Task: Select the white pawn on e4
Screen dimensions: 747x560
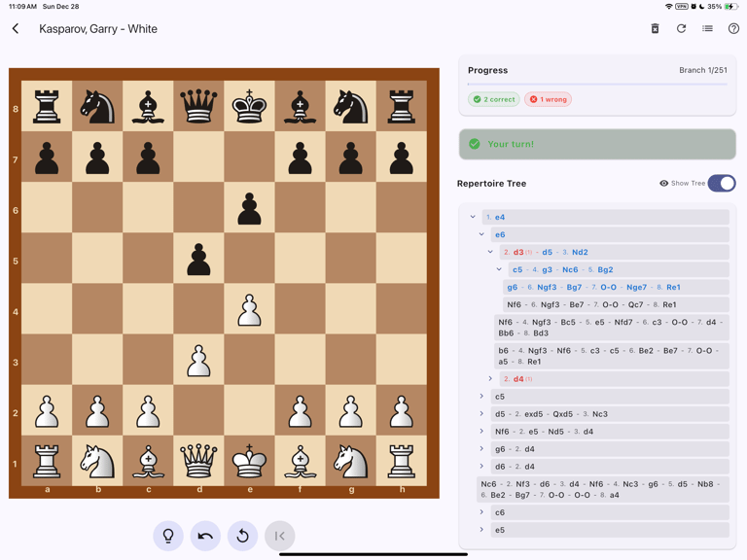Action: click(x=249, y=309)
